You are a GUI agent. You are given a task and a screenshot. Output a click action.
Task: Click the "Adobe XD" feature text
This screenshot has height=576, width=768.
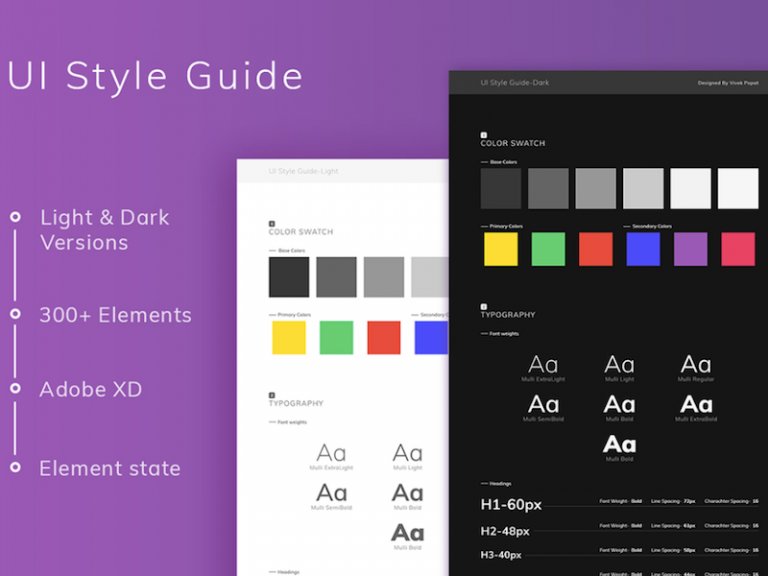(91, 389)
